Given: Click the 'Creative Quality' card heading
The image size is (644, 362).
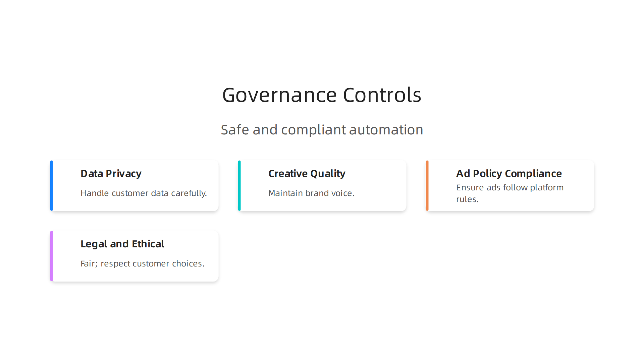Looking at the screenshot, I should click(x=307, y=174).
